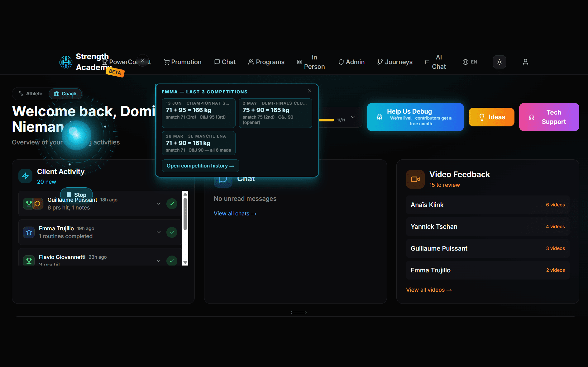
Task: Click the BETA badge on the logo
Action: 115,72
